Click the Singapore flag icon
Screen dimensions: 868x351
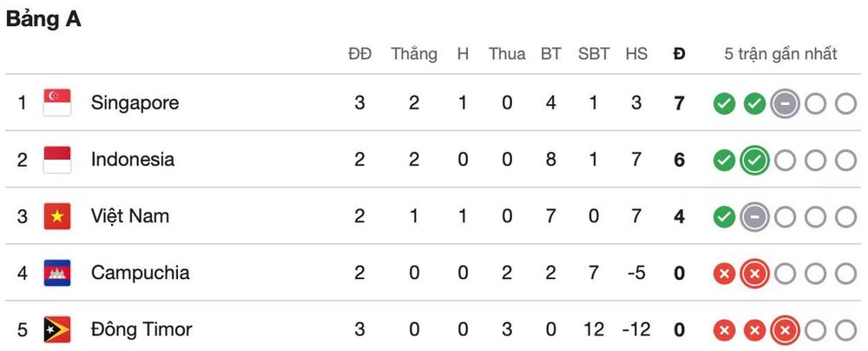[x=57, y=103]
